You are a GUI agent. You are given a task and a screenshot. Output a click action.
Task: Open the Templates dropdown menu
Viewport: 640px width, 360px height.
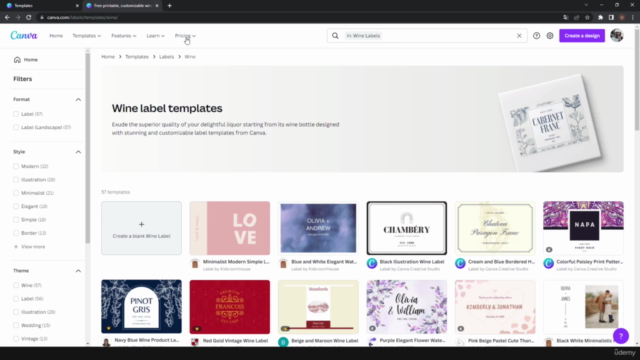tap(87, 36)
